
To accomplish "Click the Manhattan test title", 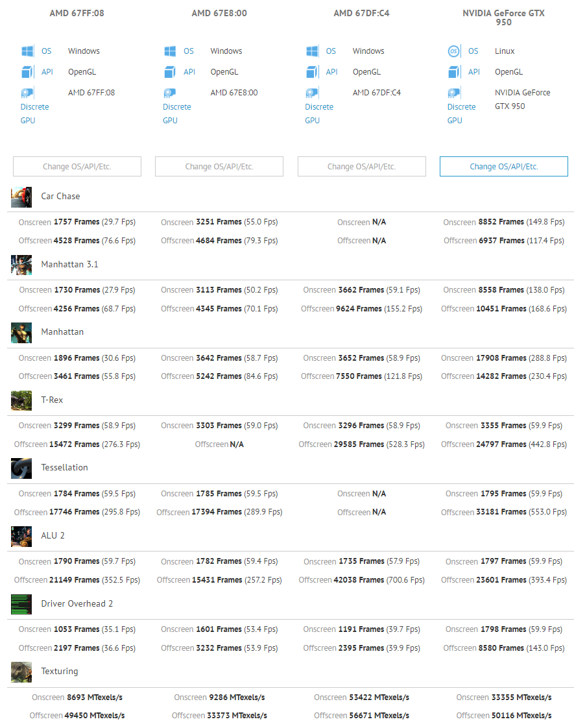I will pyautogui.click(x=62, y=332).
